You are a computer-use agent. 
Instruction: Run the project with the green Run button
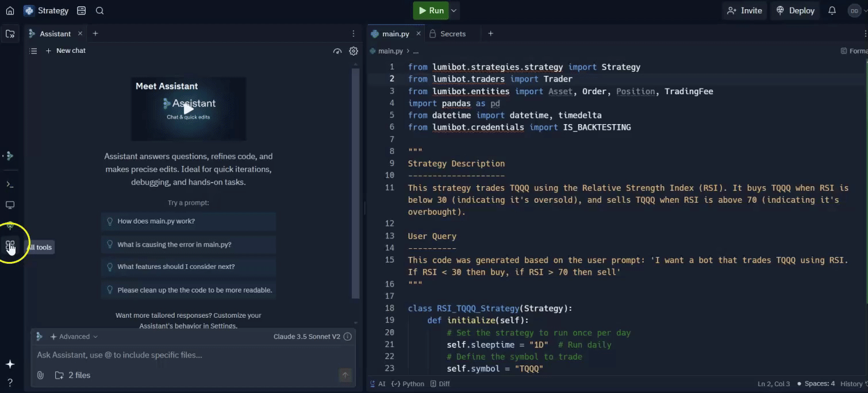pyautogui.click(x=431, y=10)
